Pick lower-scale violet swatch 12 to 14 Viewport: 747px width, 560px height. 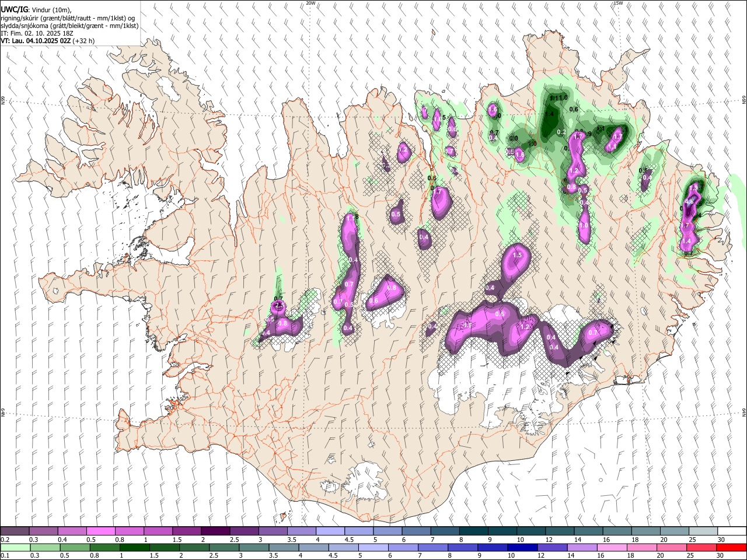[552, 547]
